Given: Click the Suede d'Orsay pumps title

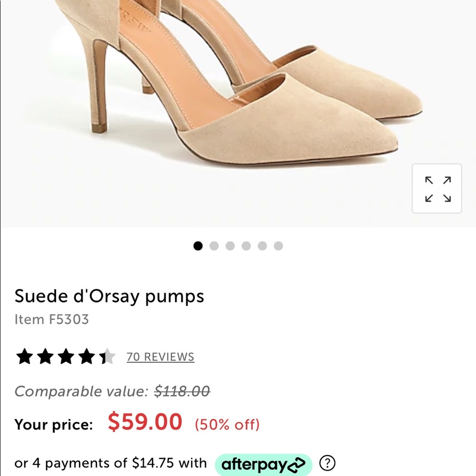Looking at the screenshot, I should (109, 296).
